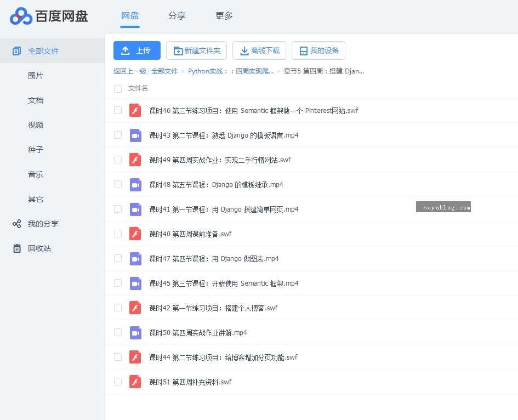Click the swf icon beside 课时49 实战作业
Screen dimensions: 518x420
[x=135, y=160]
